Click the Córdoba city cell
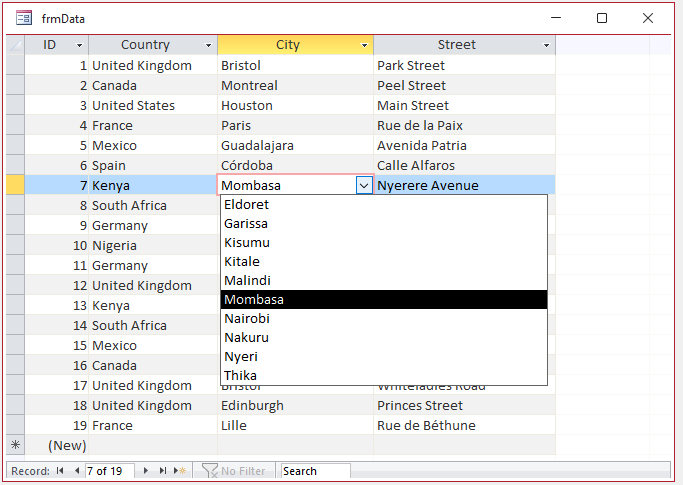 pos(295,166)
